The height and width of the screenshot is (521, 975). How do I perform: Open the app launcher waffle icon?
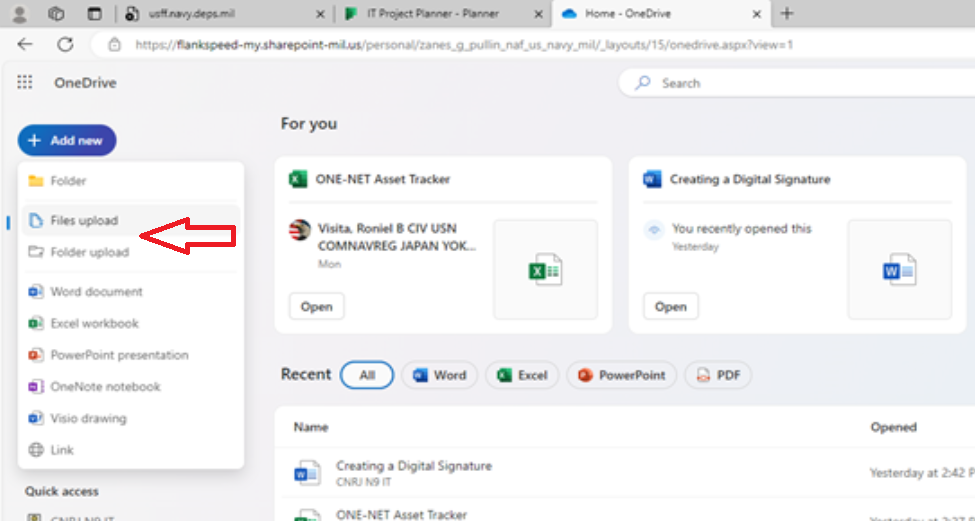point(24,83)
